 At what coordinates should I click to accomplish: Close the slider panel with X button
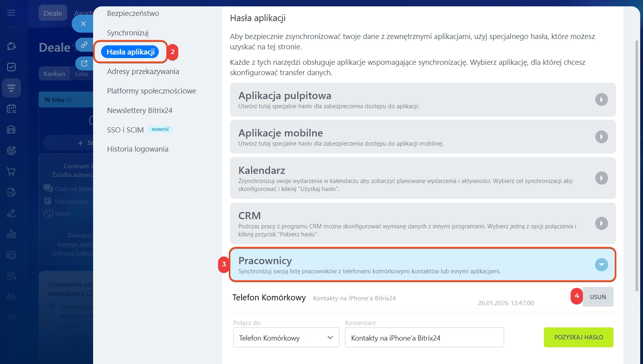click(83, 24)
